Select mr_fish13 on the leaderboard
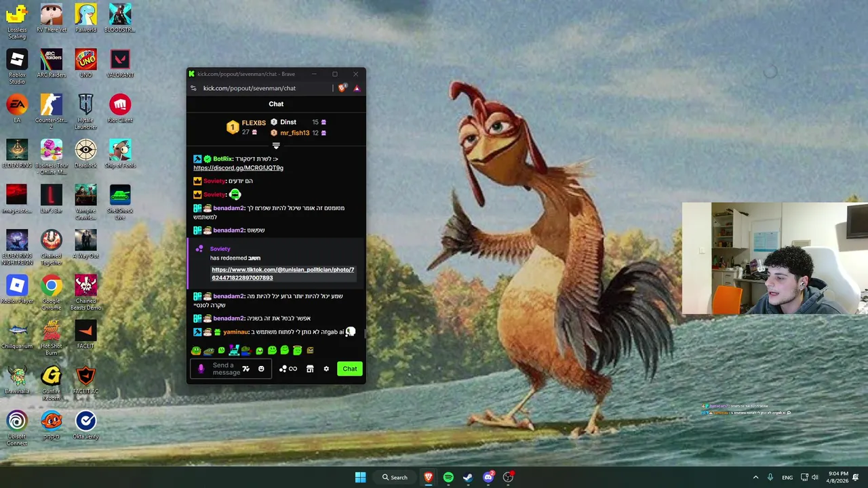868x488 pixels. coord(294,133)
